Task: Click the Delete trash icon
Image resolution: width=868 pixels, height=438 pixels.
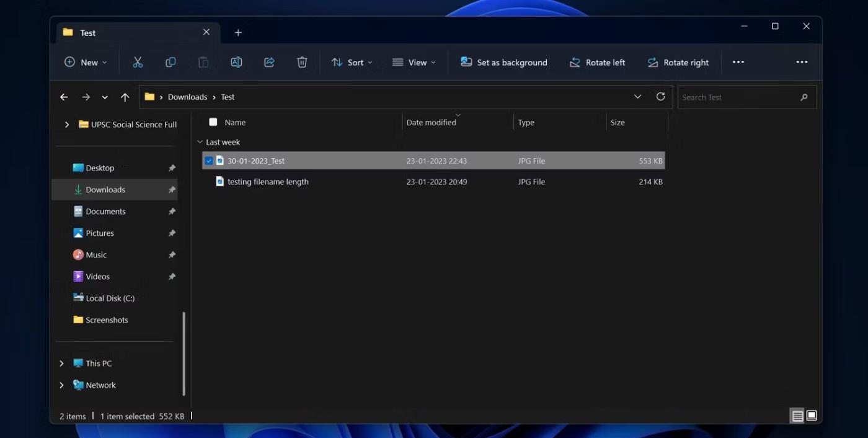Action: pos(302,62)
